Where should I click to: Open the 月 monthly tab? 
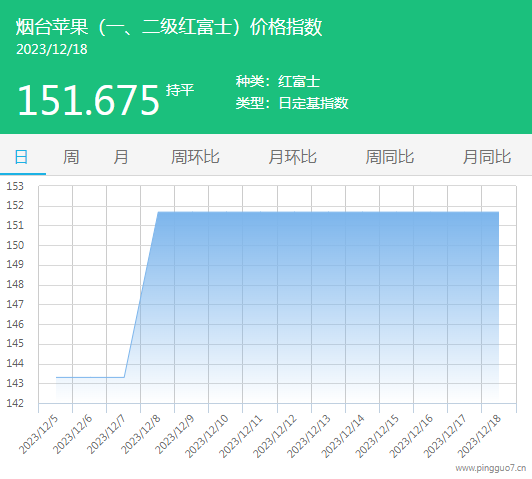pyautogui.click(x=120, y=157)
